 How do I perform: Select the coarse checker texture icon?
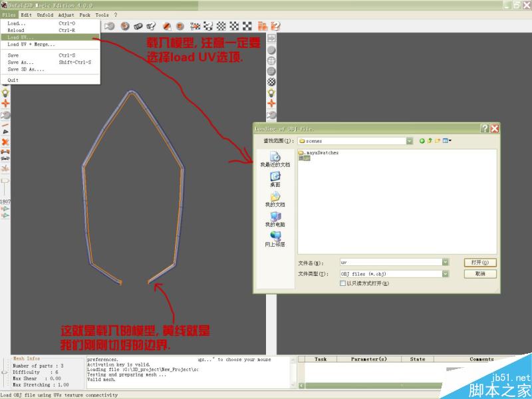pos(247,26)
